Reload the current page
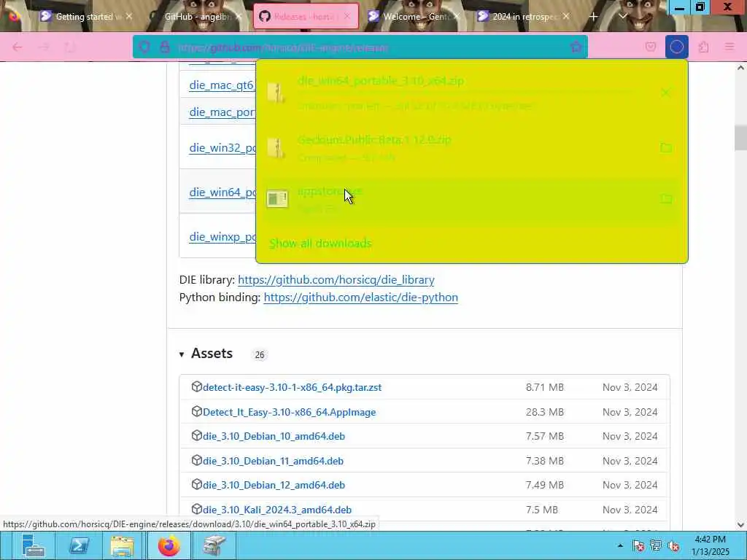Screen dimensions: 747x560 click(70, 47)
